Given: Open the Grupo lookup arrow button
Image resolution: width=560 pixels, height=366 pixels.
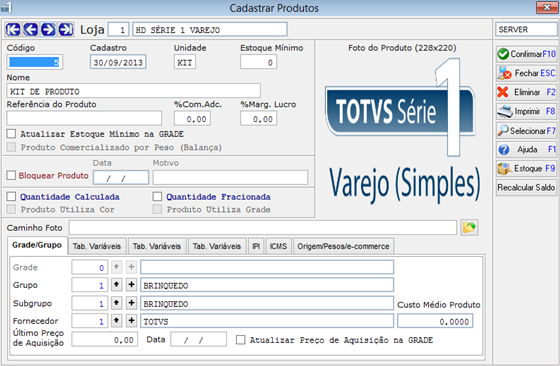Looking at the screenshot, I should click(116, 285).
